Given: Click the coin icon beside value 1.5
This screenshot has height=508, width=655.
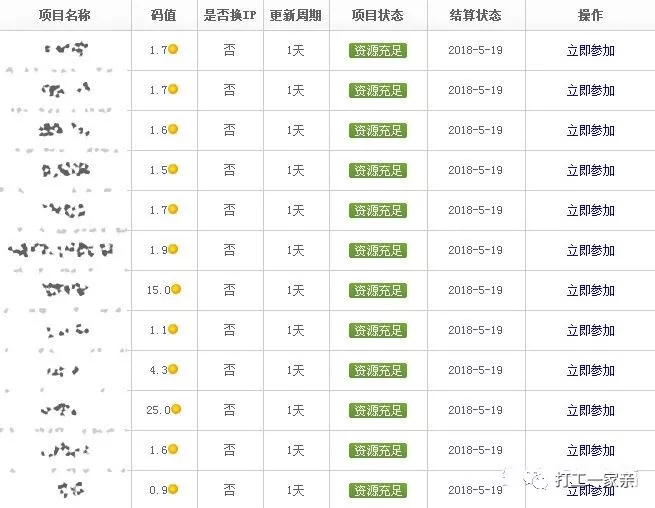Looking at the screenshot, I should (173, 170).
